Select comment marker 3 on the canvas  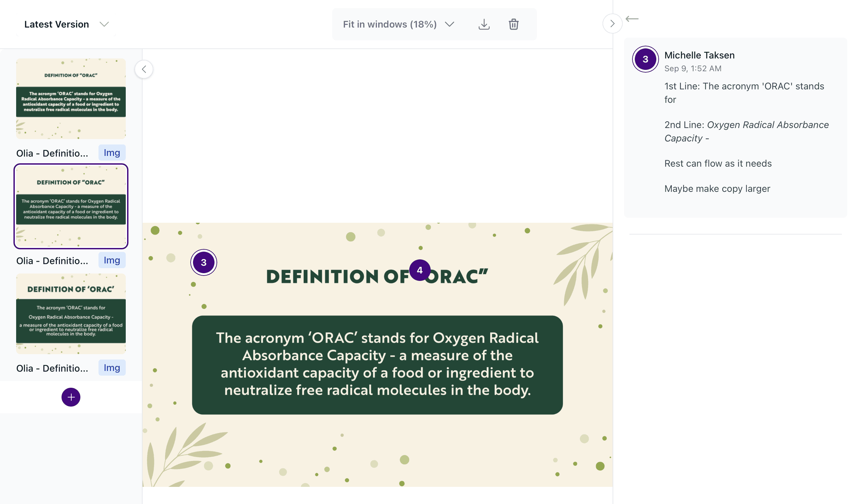point(203,262)
